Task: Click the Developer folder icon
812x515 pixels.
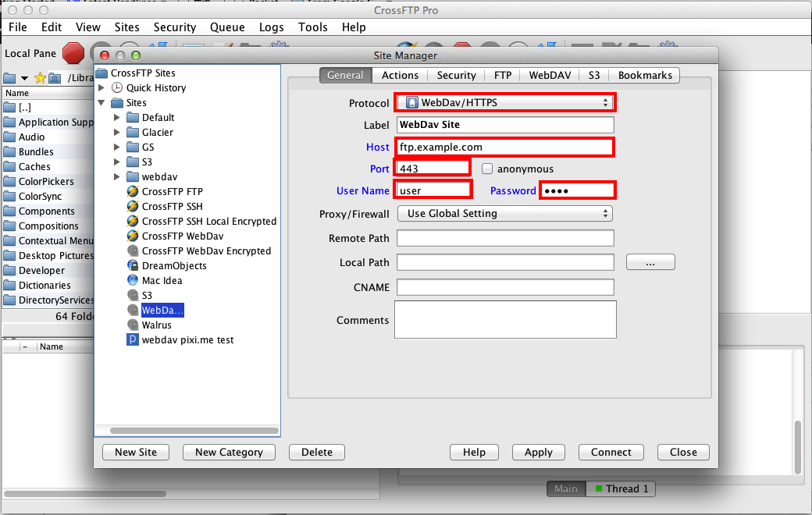Action: click(x=9, y=270)
